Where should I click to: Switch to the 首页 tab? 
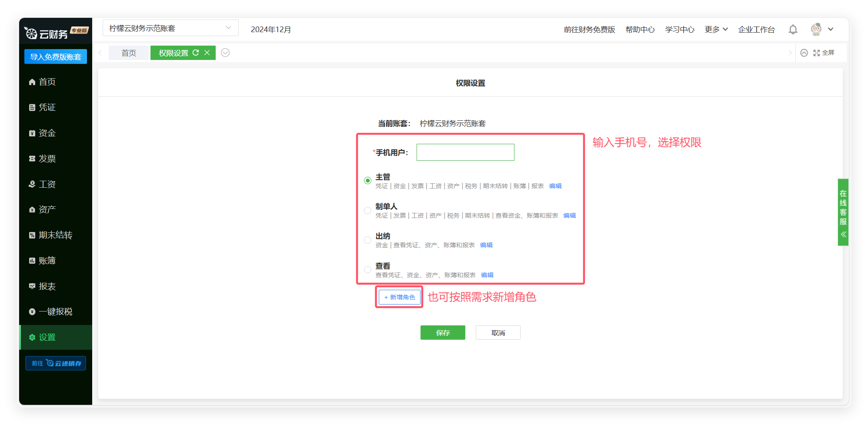click(129, 53)
